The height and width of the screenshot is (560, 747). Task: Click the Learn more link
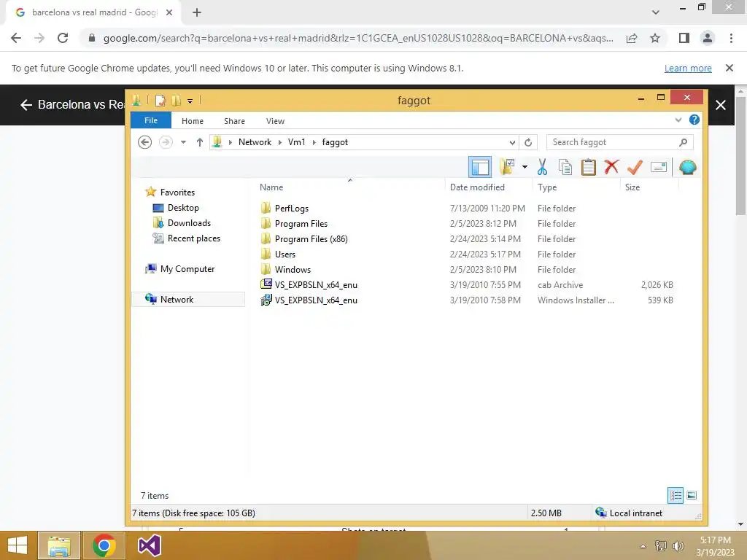click(688, 68)
